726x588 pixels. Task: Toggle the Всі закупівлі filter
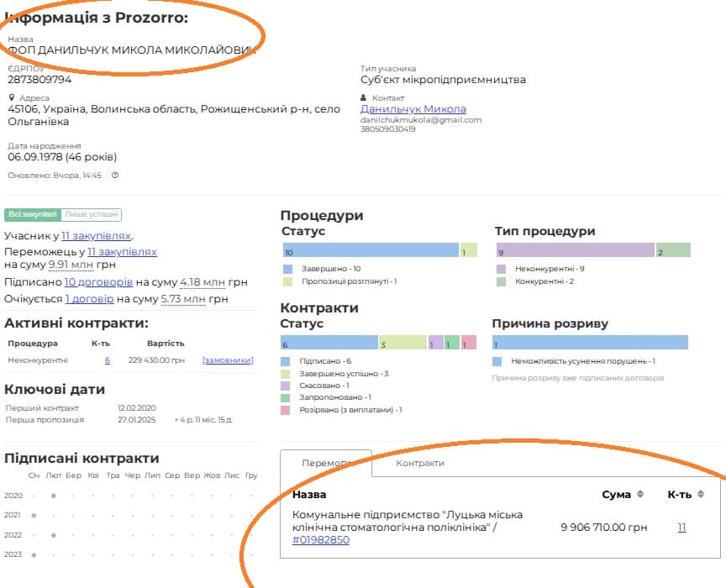click(33, 214)
